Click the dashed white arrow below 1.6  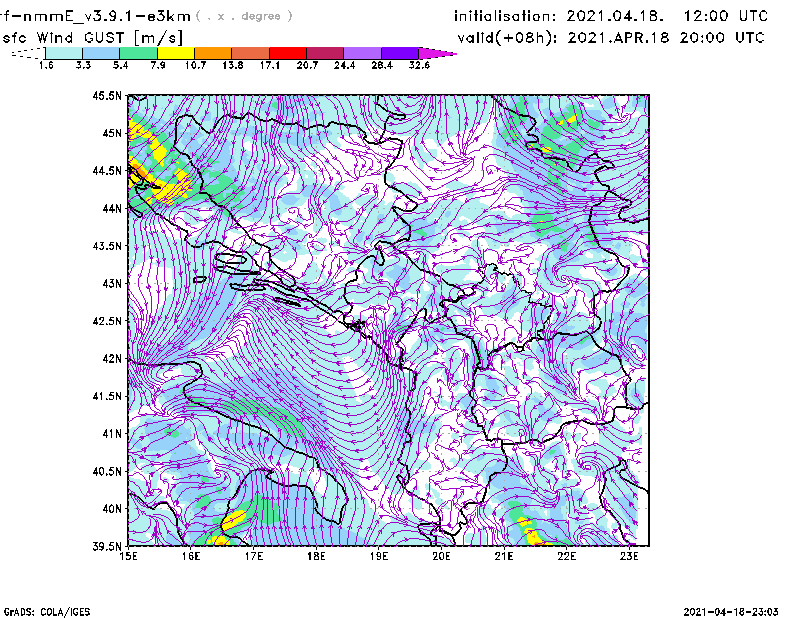pos(28,53)
